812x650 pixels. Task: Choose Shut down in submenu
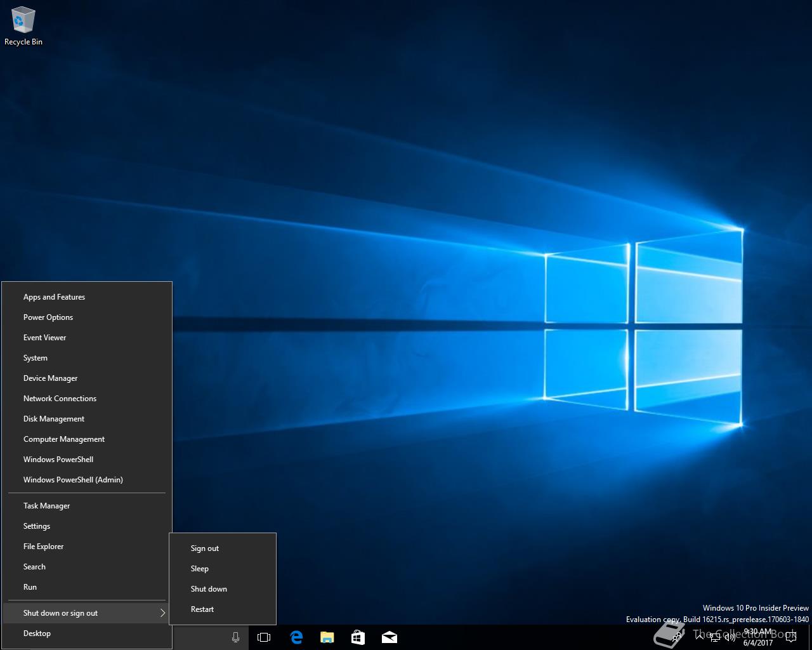click(223, 589)
